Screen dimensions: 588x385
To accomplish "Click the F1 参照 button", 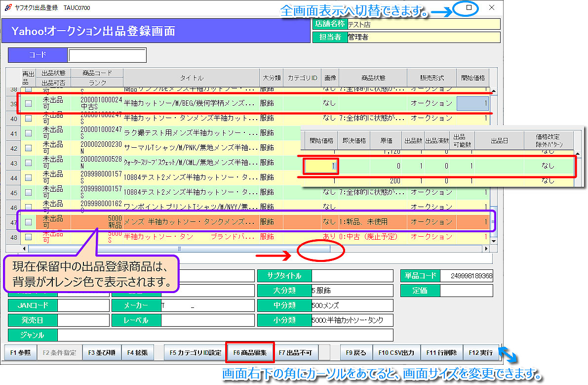I will pyautogui.click(x=21, y=353).
